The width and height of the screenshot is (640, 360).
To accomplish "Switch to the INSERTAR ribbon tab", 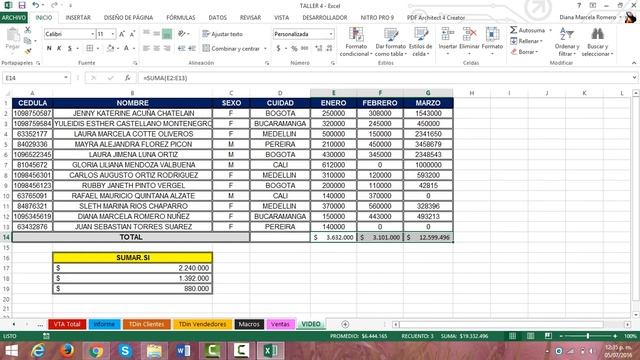I will 78,18.
